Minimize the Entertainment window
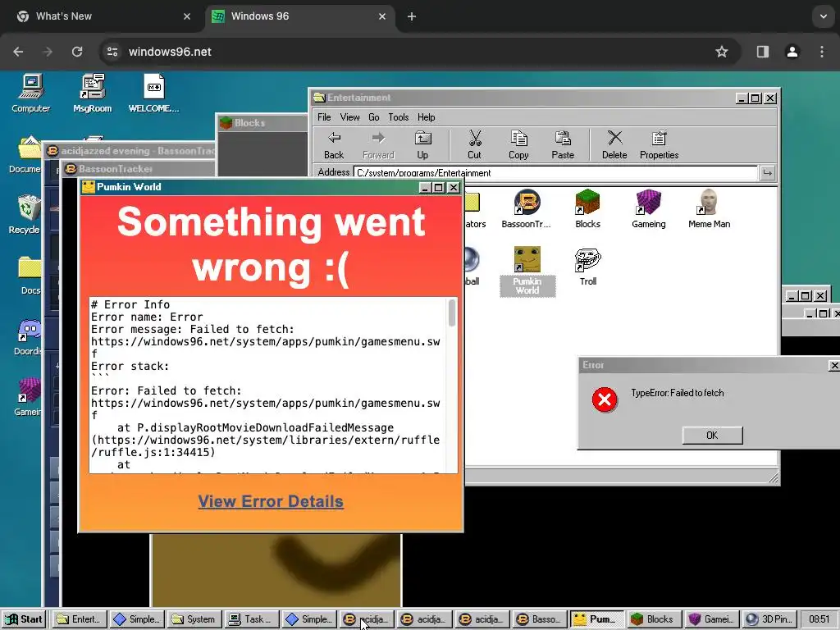Viewport: 840px width, 630px height. pos(742,98)
